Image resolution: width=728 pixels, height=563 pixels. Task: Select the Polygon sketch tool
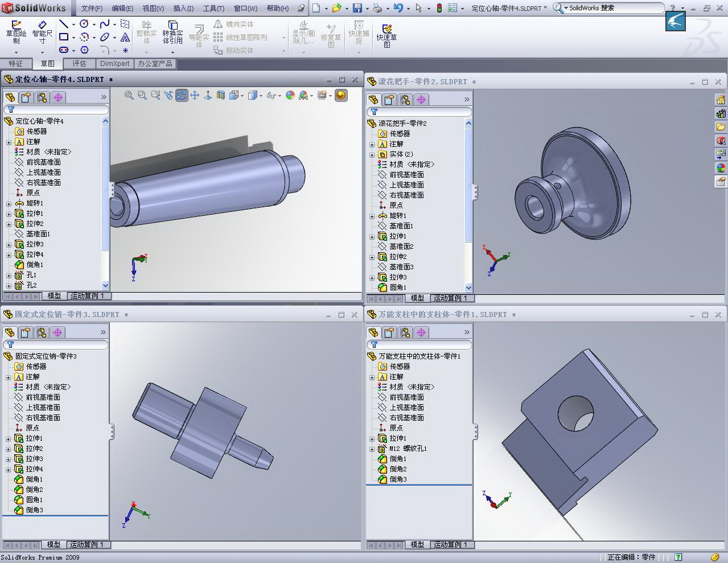[x=84, y=50]
